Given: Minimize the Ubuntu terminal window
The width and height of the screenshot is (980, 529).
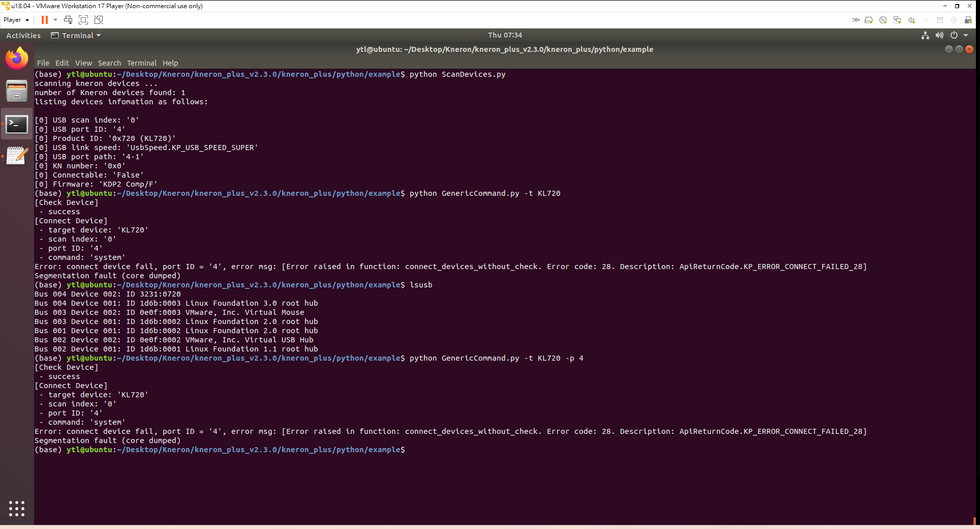Looking at the screenshot, I should pos(948,49).
